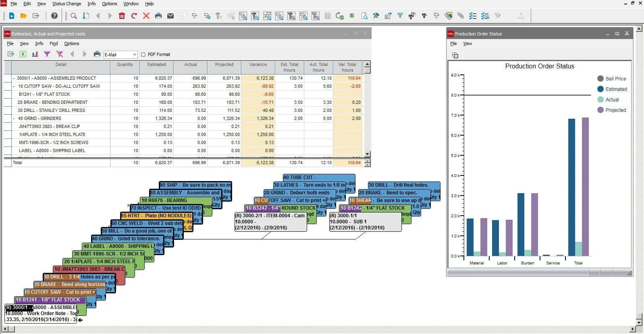
Task: Click the red X Cancel icon in main toolbar
Action: 146,16
